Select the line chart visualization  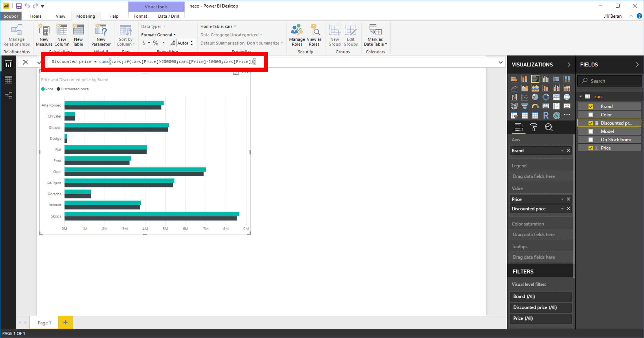pyautogui.click(x=514, y=88)
